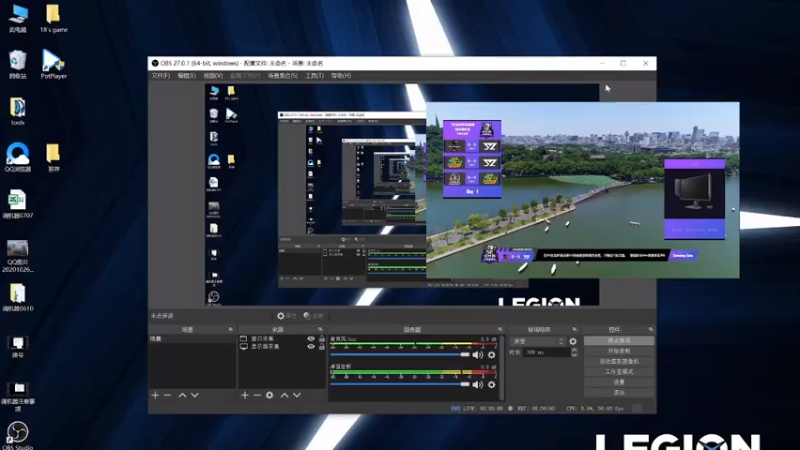The height and width of the screenshot is (450, 800).
Task: Remove the selected source with minus icon
Action: [x=257, y=395]
